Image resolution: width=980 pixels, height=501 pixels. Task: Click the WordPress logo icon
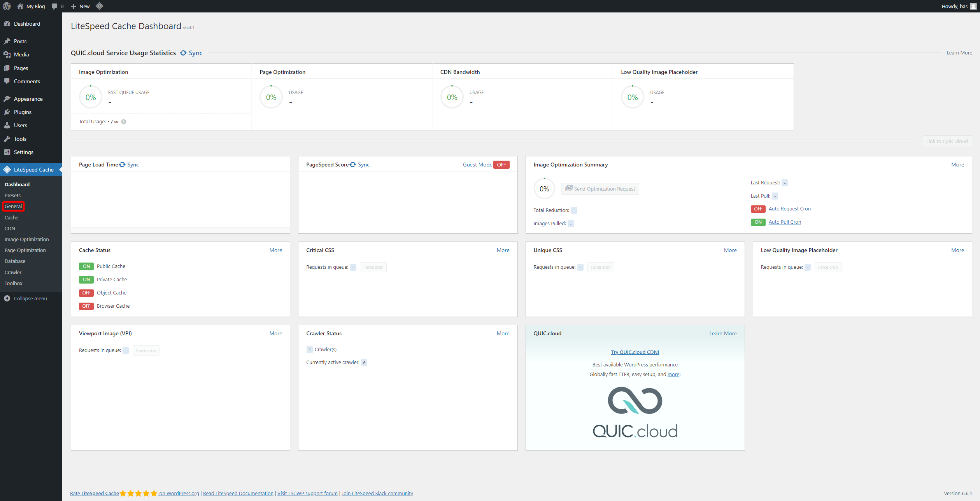7,6
